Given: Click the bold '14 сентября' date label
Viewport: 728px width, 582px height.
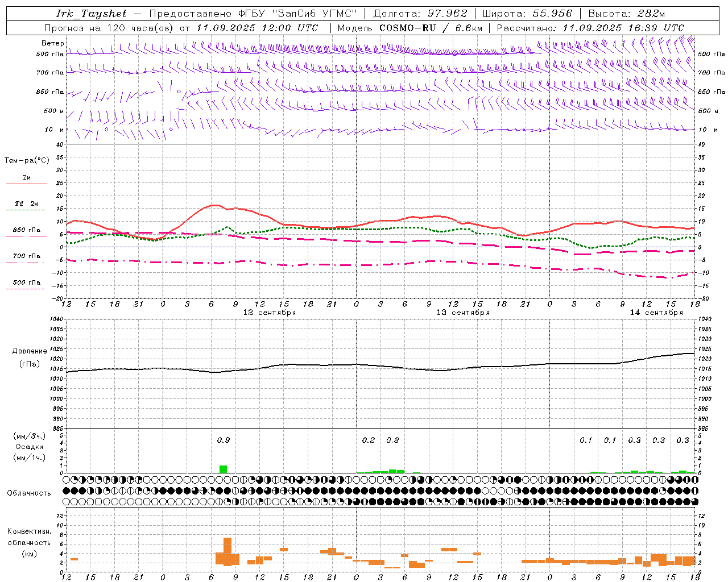Looking at the screenshot, I should pos(656,313).
